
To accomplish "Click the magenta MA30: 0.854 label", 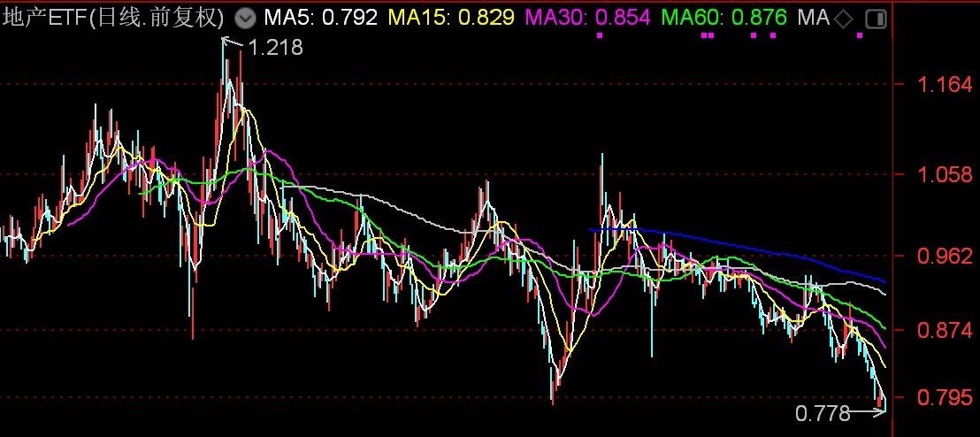I will coord(589,18).
